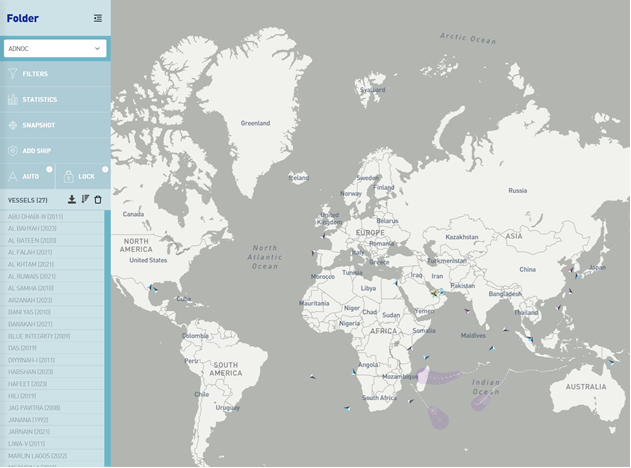Click the Statistics bar chart icon
The image size is (631, 468).
pyautogui.click(x=12, y=99)
